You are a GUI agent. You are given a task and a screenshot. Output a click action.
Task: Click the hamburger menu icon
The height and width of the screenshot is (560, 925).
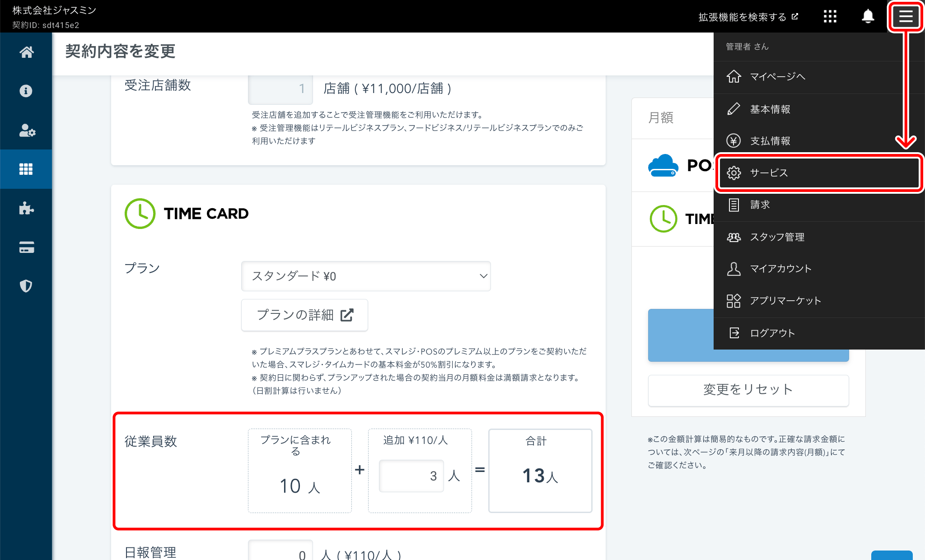(x=905, y=16)
